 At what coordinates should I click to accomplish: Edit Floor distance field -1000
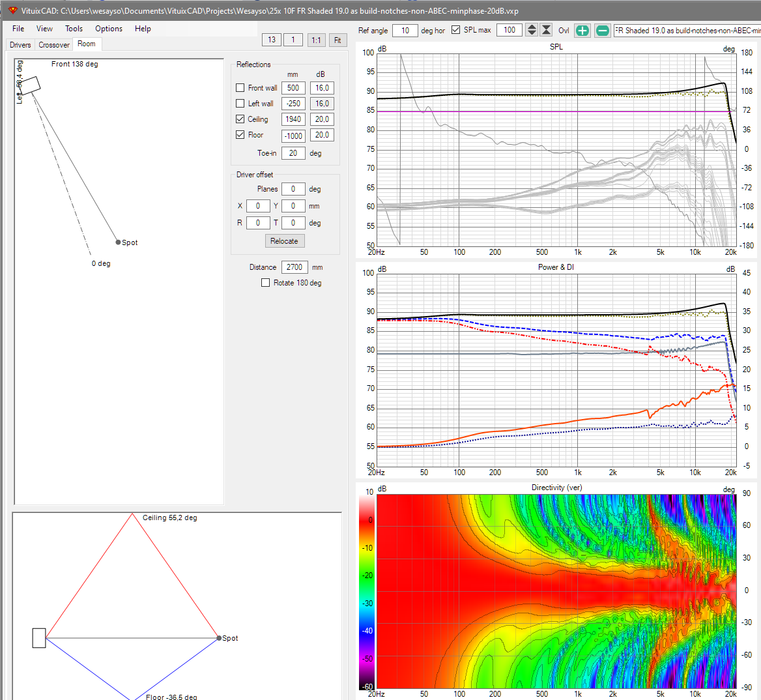click(x=293, y=136)
